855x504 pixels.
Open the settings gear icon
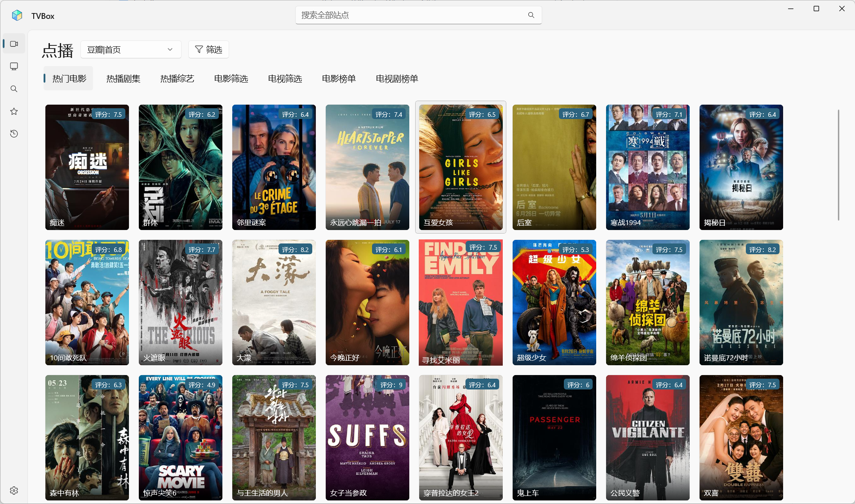tap(14, 491)
